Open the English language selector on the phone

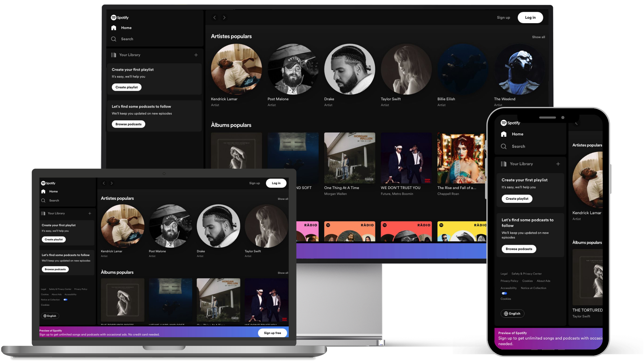point(513,314)
